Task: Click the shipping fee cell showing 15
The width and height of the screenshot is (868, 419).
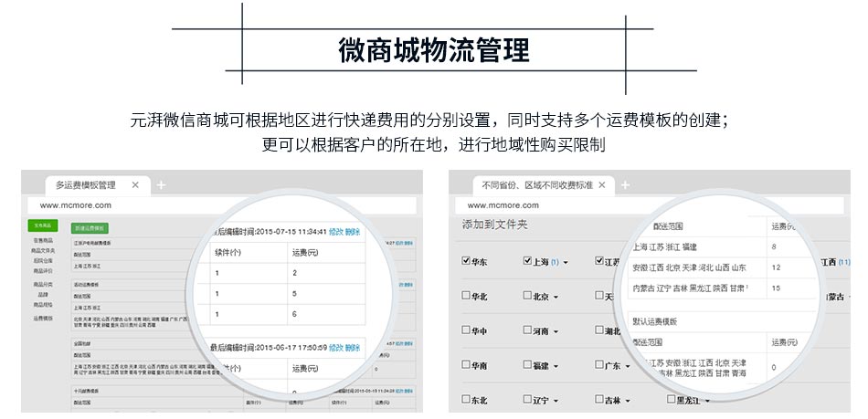Action: [x=791, y=288]
